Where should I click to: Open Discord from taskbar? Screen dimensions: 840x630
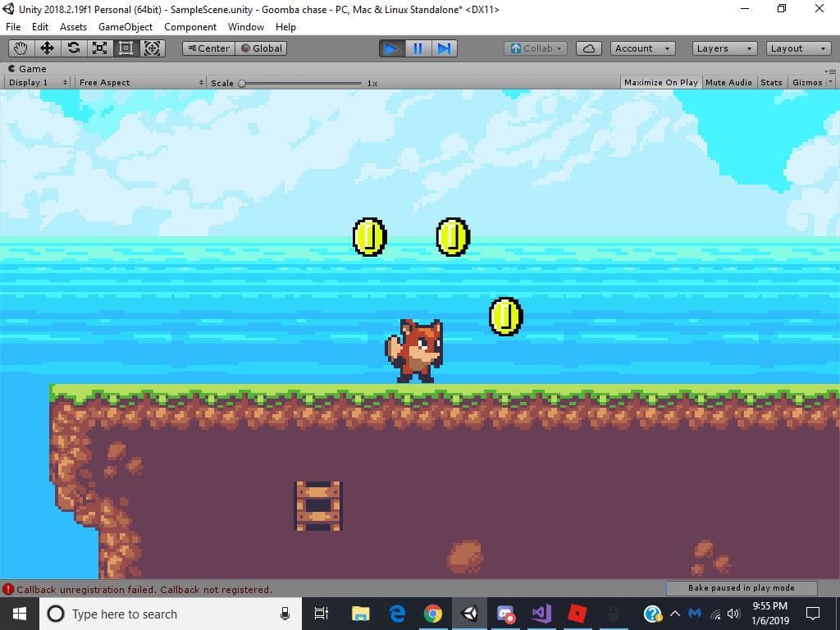(x=505, y=614)
